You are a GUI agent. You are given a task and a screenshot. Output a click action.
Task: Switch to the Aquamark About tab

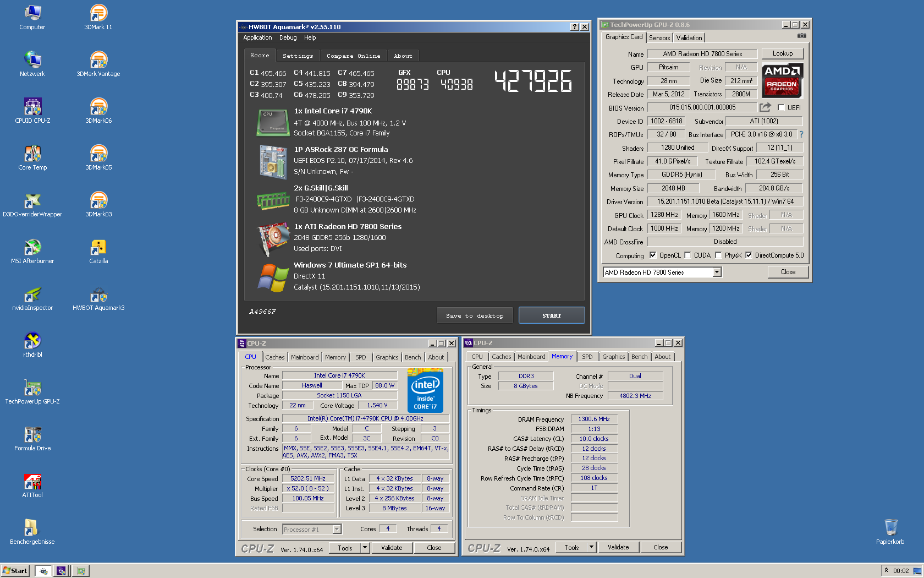[403, 56]
